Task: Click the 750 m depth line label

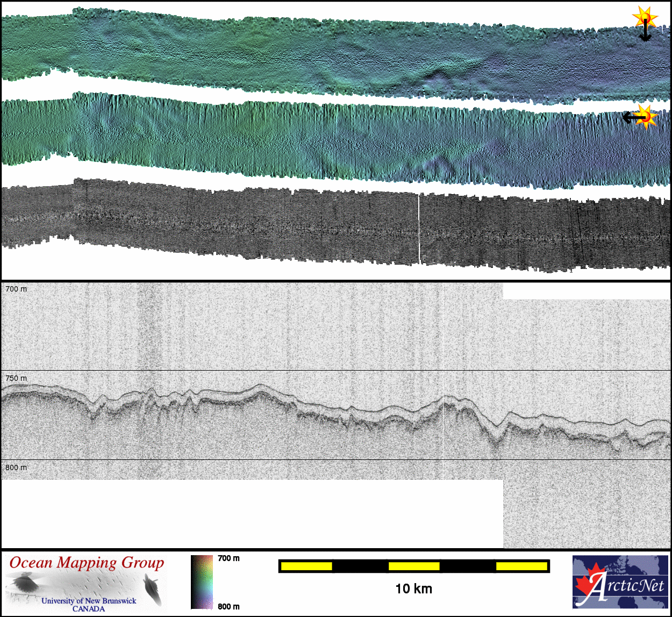Action: pos(16,378)
